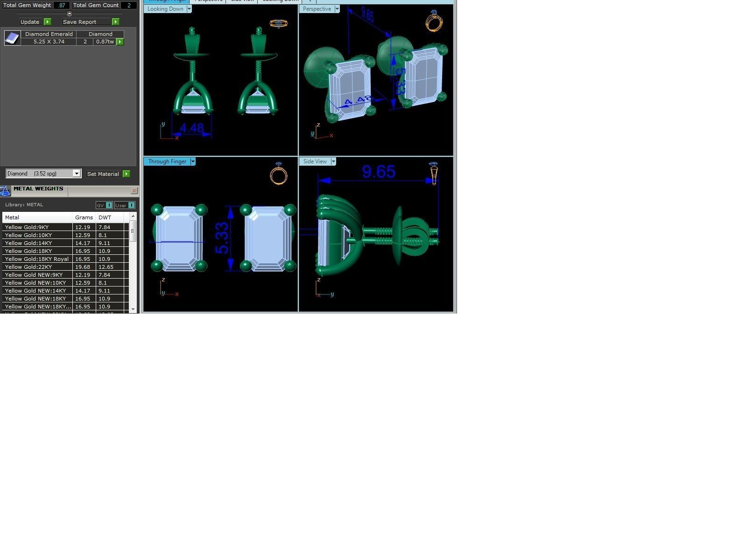Click the Save Report green arrow

pos(115,22)
